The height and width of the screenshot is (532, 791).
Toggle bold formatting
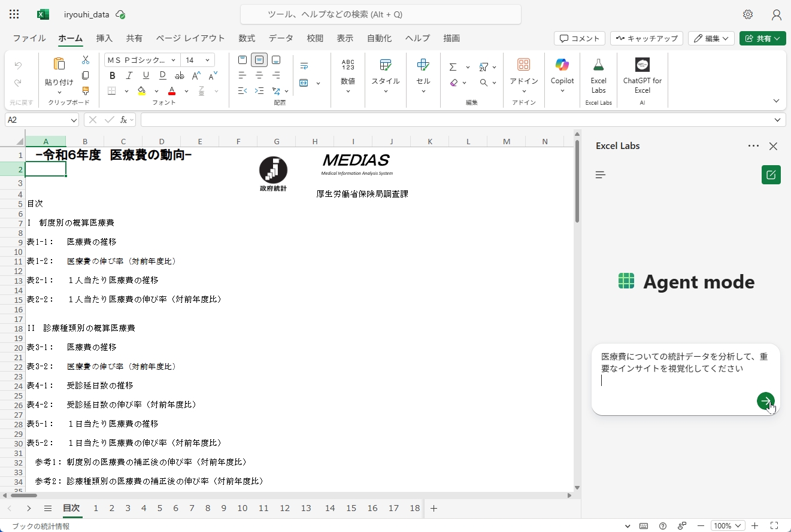tap(112, 75)
